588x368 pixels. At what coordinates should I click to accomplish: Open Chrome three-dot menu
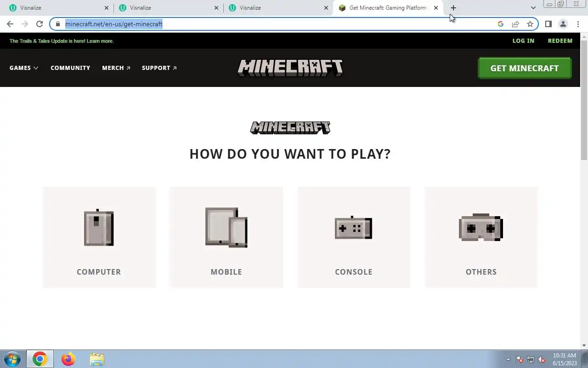[x=578, y=24]
